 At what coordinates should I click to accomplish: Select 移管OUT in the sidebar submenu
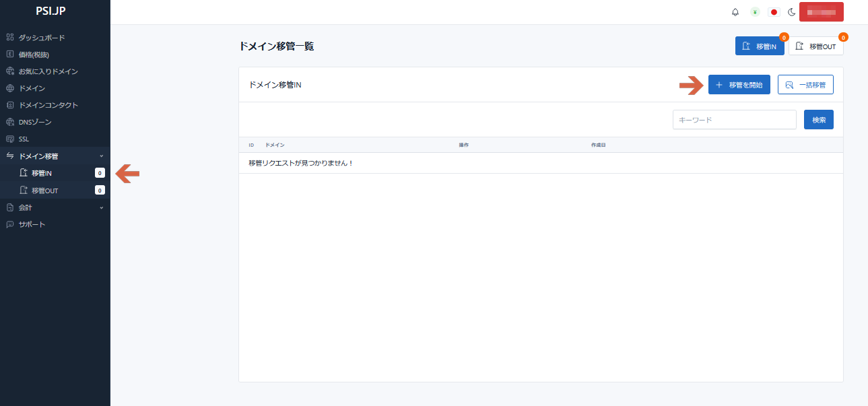(44, 191)
